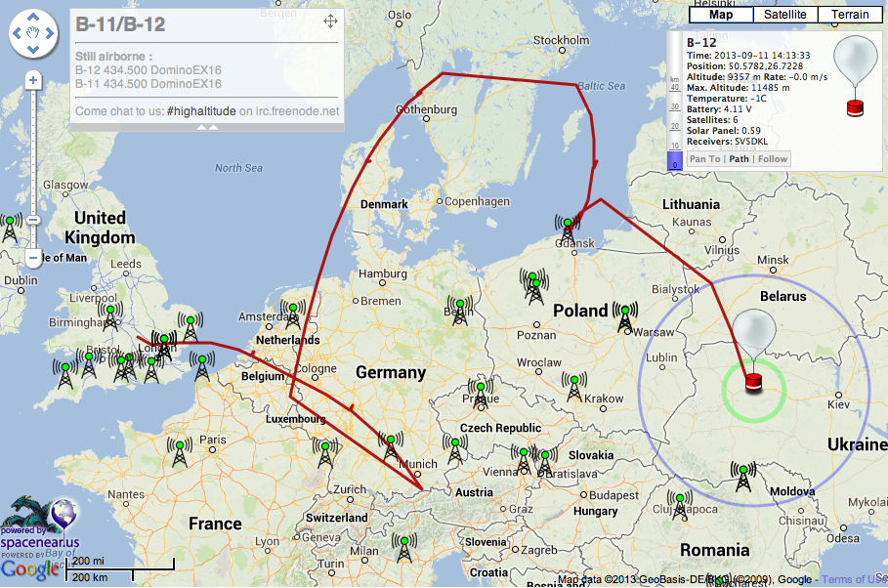
Task: Click the receiver antenna between Liverpool and Birmingham
Action: coord(109,316)
